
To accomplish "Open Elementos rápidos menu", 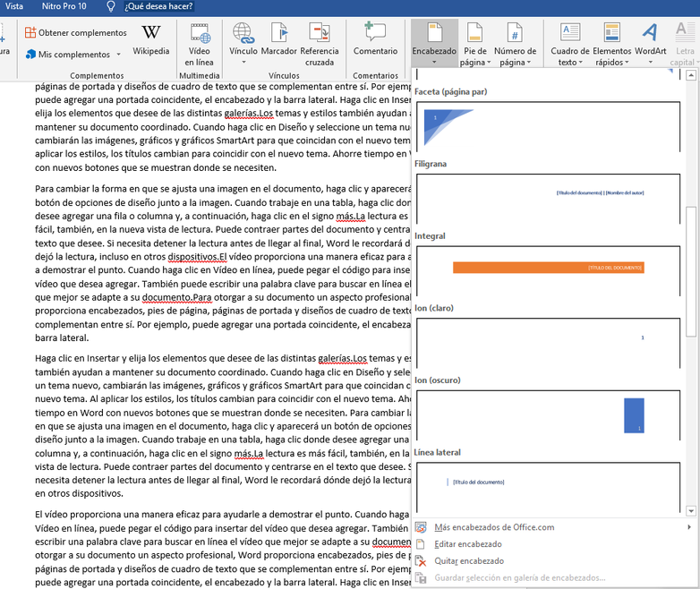I will pyautogui.click(x=611, y=44).
